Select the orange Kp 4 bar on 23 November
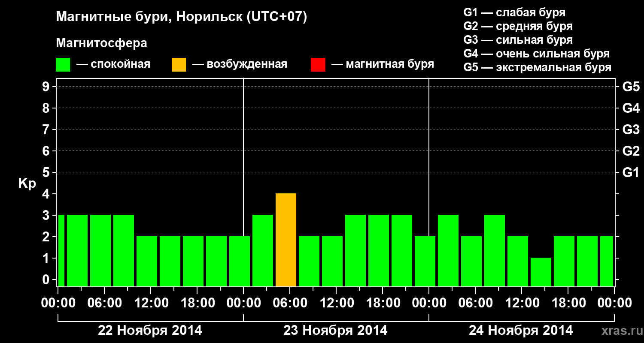 tap(286, 240)
